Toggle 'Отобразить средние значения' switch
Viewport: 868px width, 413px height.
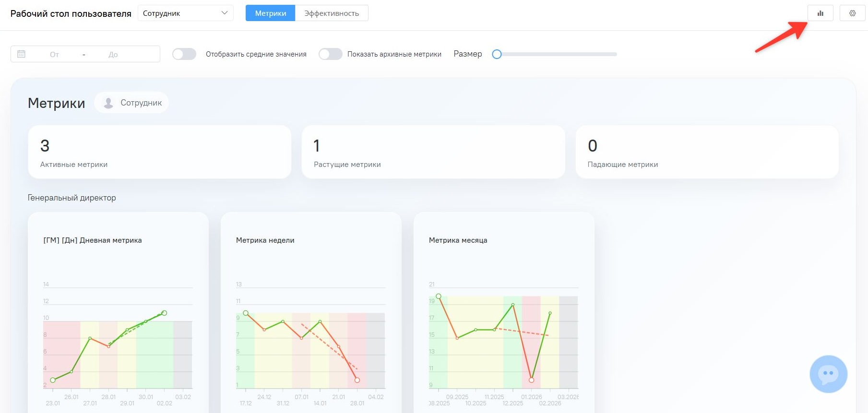(184, 54)
